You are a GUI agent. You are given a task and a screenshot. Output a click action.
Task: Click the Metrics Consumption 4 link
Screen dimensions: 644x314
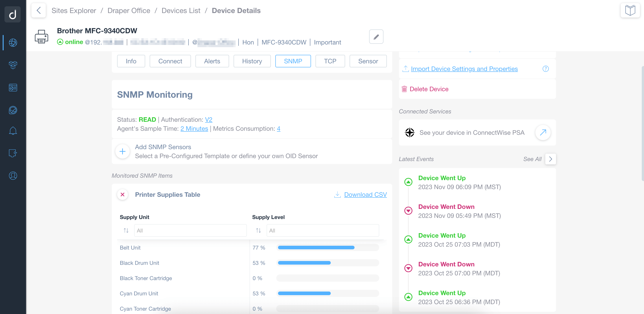tap(278, 129)
